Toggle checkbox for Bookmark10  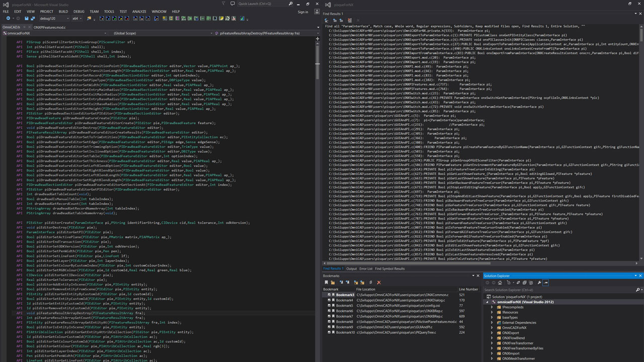(329, 333)
